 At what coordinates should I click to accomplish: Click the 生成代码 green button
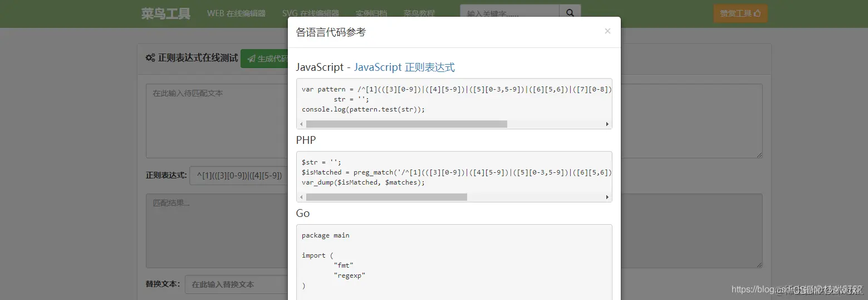(265, 58)
